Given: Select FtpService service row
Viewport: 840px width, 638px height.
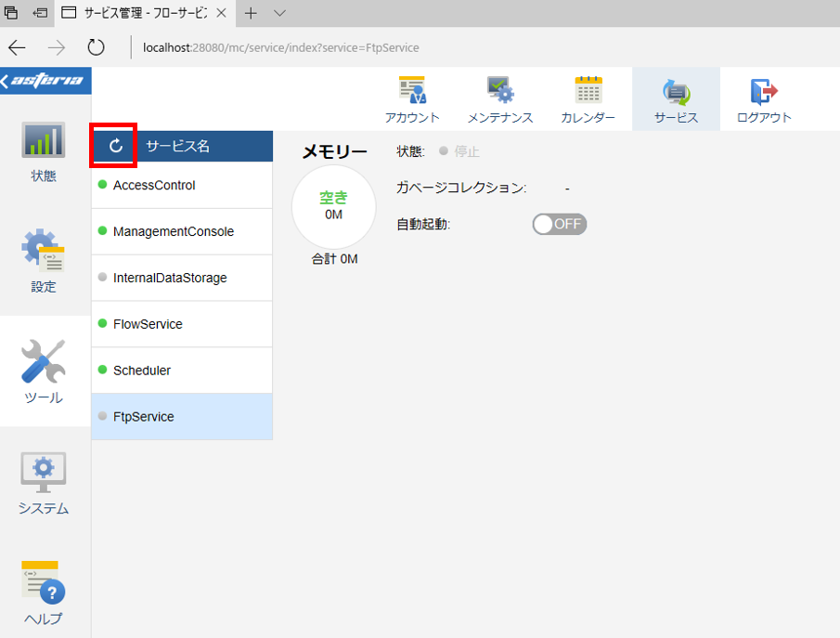Looking at the screenshot, I should [x=182, y=417].
